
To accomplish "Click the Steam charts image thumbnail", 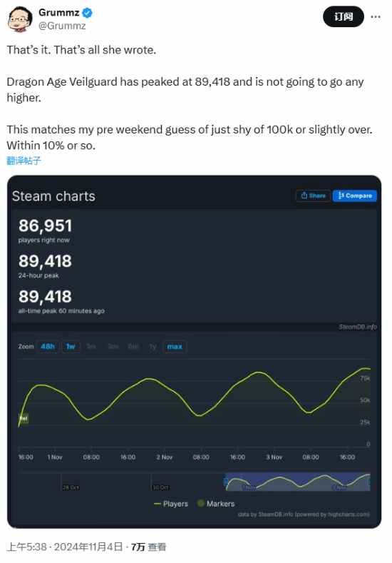I will (x=194, y=352).
